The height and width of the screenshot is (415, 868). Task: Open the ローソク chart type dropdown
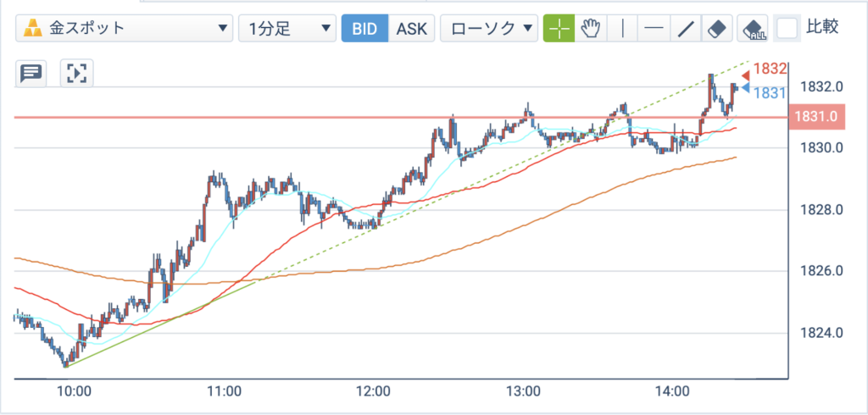[489, 29]
